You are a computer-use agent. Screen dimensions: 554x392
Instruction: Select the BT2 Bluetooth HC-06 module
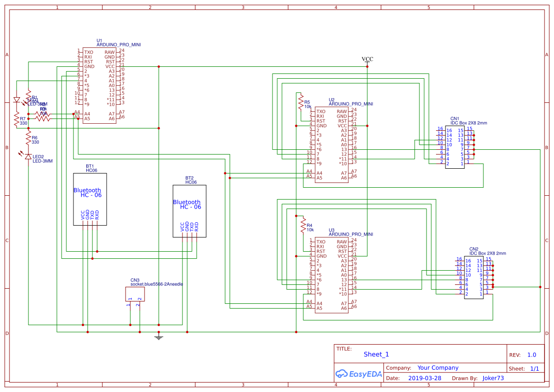point(190,211)
